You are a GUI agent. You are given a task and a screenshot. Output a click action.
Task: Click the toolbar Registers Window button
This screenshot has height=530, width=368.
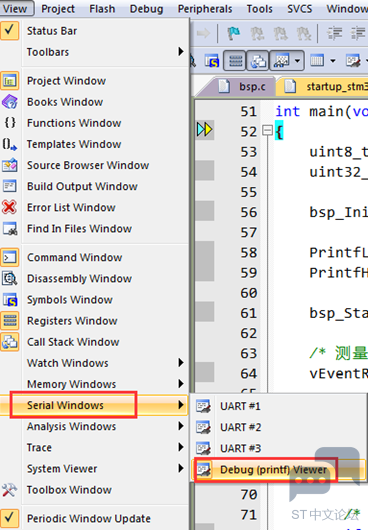[235, 61]
